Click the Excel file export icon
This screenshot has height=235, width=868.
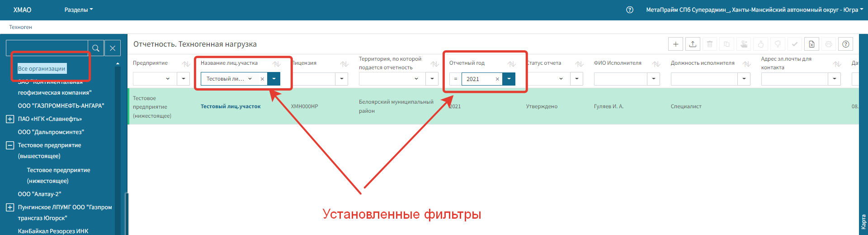pyautogui.click(x=811, y=44)
